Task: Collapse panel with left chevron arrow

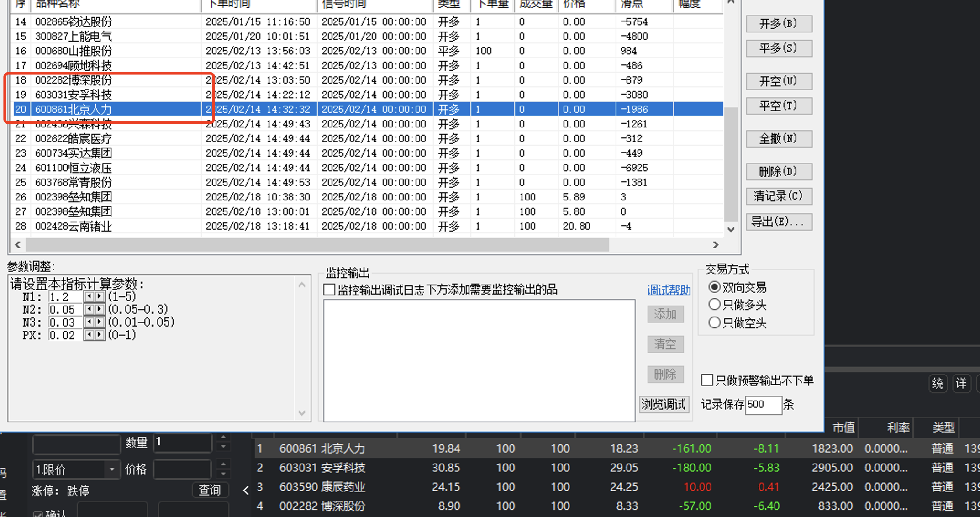Action: pos(246,491)
